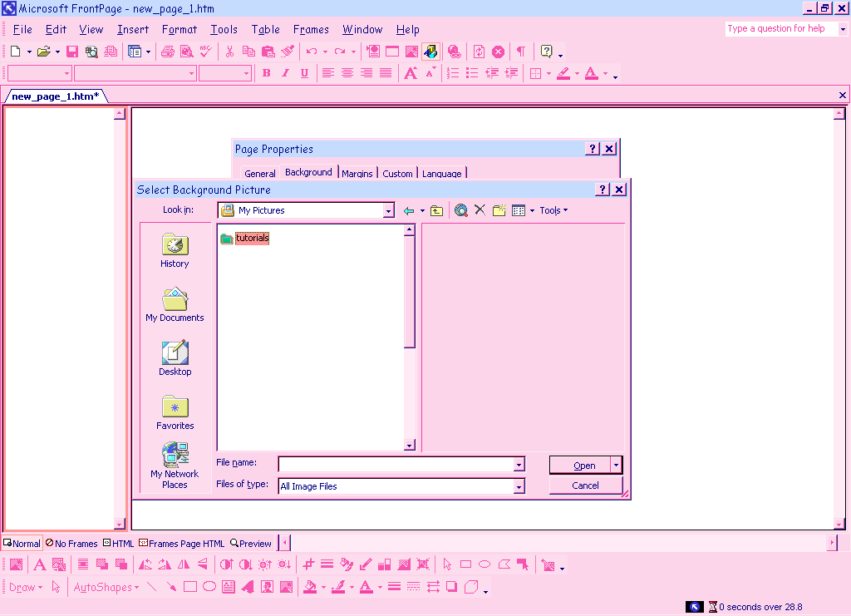Click the Back arrow in dialog
851x616 pixels.
click(409, 210)
